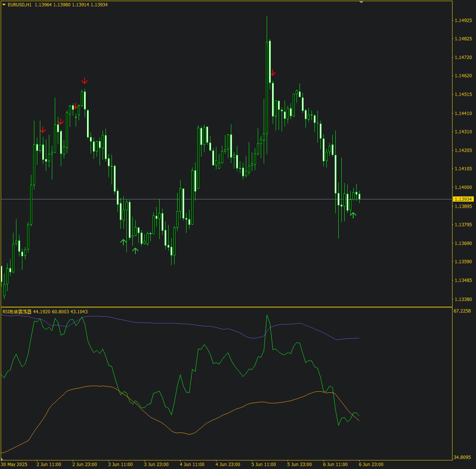Click the 4 Jun 11:00 time label
This screenshot has width=476, height=469.
192,465
